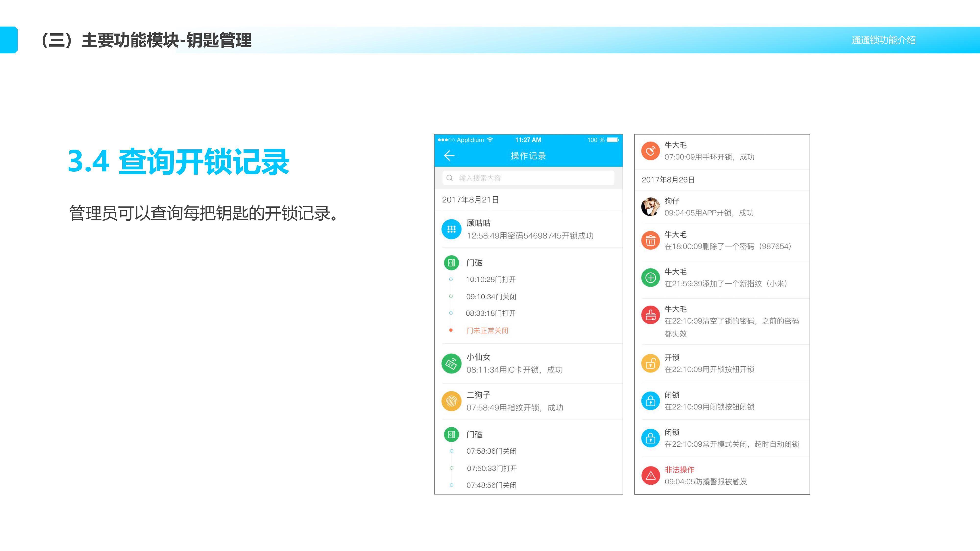Screen dimensions: 980x551
Task: Click the red warning triangle beside 非法操作
Action: tap(650, 476)
